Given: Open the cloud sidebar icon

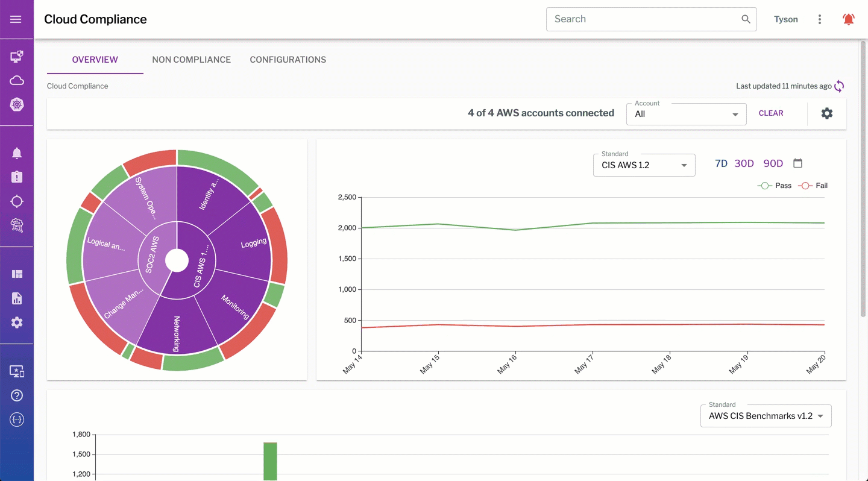Looking at the screenshot, I should [x=17, y=81].
